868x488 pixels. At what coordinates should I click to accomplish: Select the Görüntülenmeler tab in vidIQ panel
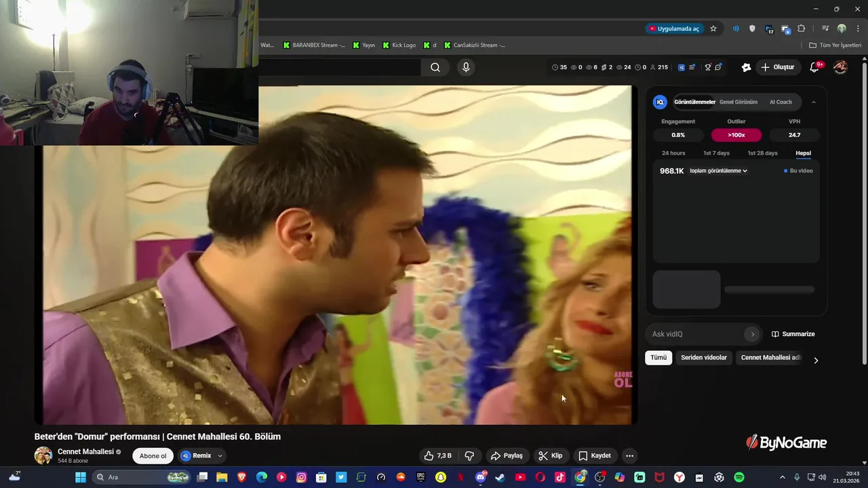[x=694, y=102]
